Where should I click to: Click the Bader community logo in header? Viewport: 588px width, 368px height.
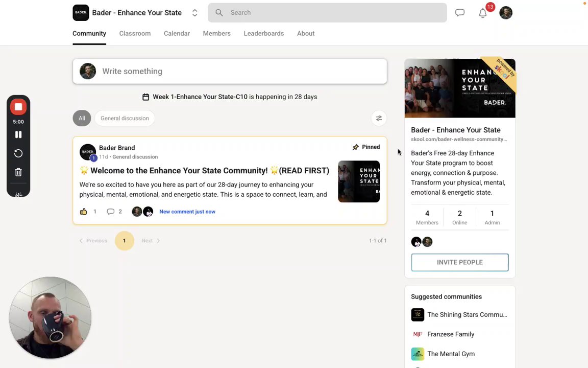point(81,13)
